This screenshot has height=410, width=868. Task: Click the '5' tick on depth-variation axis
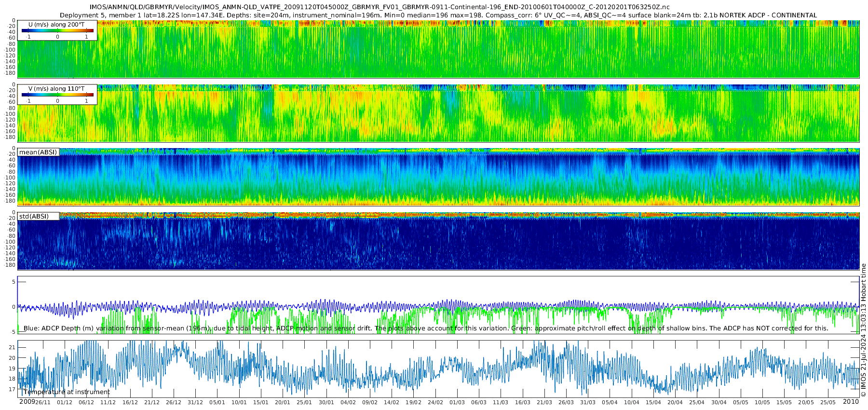(x=14, y=282)
